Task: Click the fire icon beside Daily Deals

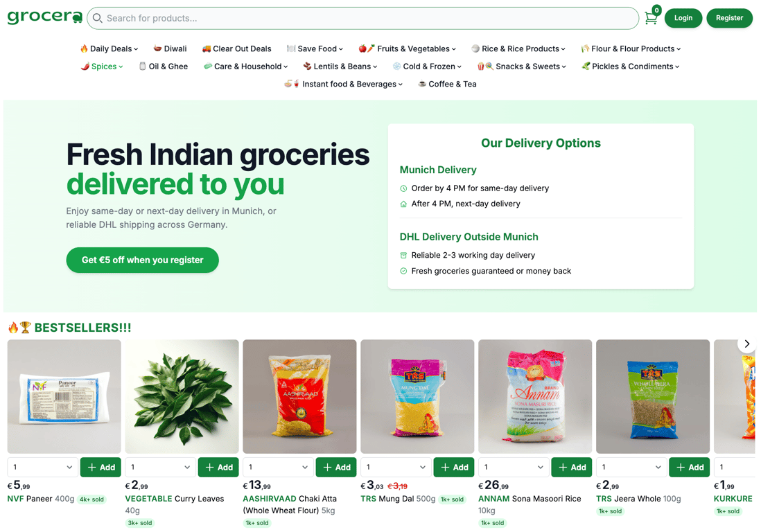Action: pyautogui.click(x=84, y=48)
